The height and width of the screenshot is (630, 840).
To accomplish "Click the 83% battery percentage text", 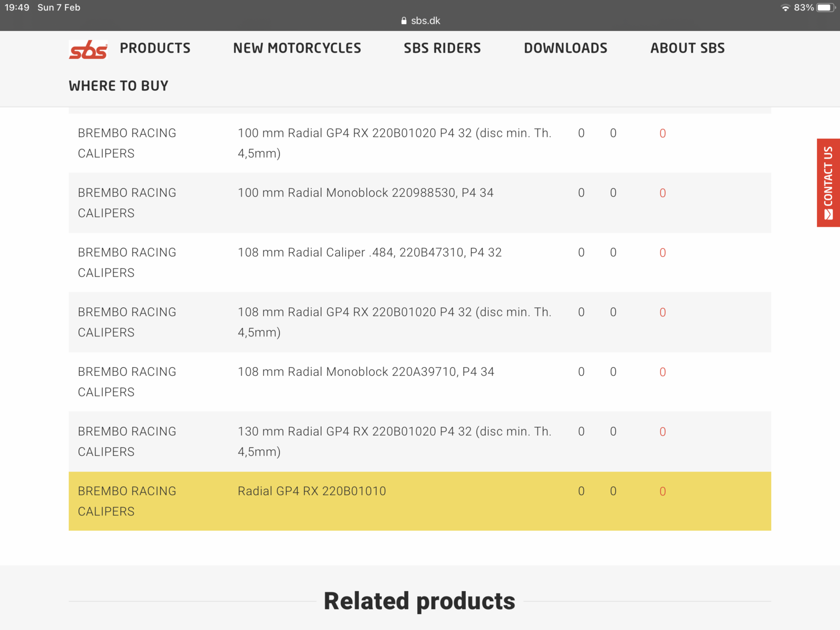I will 804,7.
